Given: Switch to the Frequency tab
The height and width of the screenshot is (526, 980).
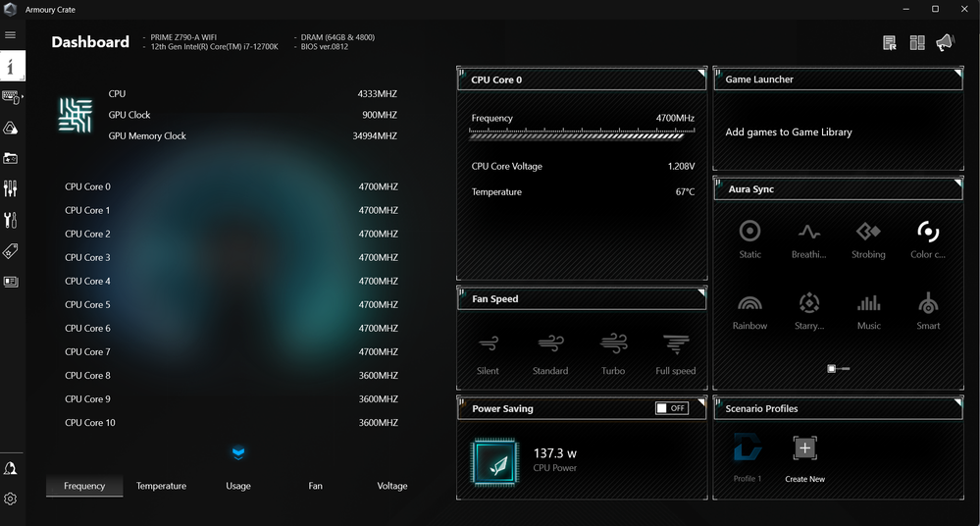Looking at the screenshot, I should (84, 486).
